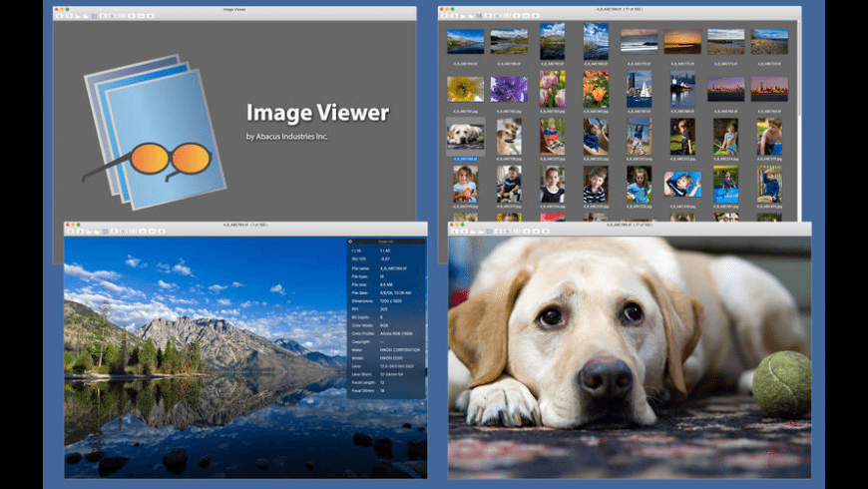The image size is (868, 489).
Task: Click thumbnail grid icon in mountain lake window toolbar
Action: coord(105,232)
